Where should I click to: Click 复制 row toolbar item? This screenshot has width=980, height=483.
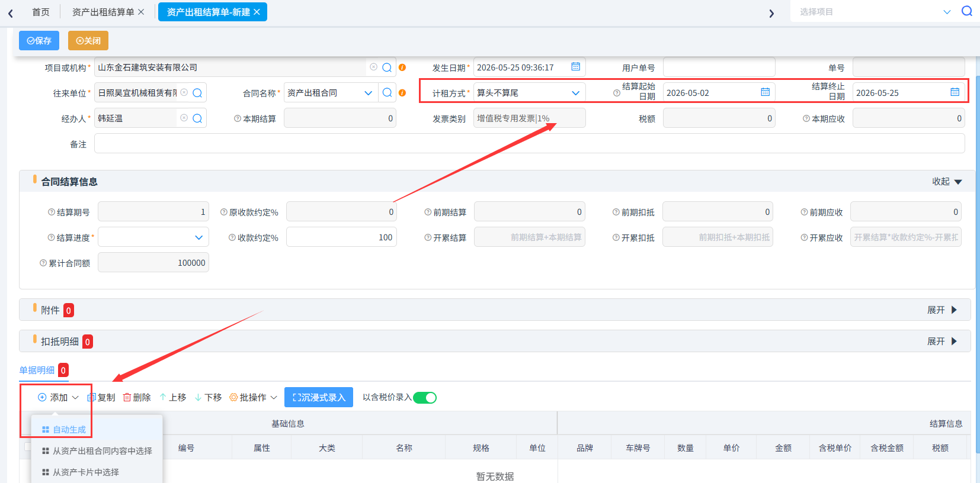pos(101,398)
